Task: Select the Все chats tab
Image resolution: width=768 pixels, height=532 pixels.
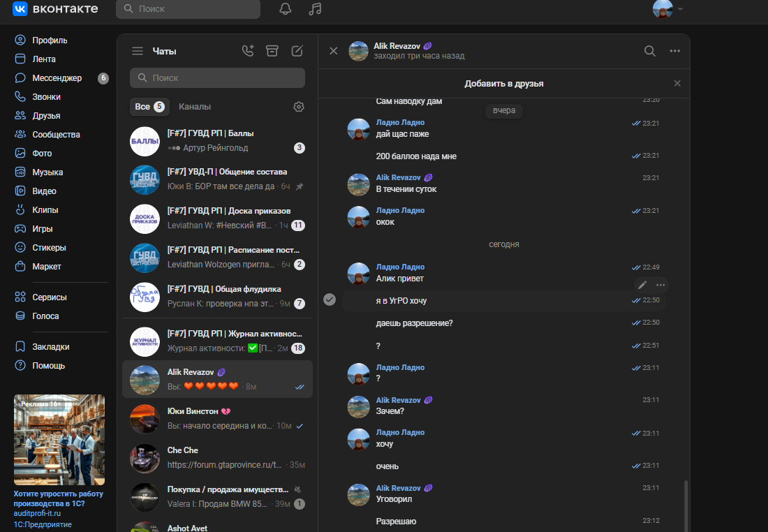Action: click(x=149, y=107)
